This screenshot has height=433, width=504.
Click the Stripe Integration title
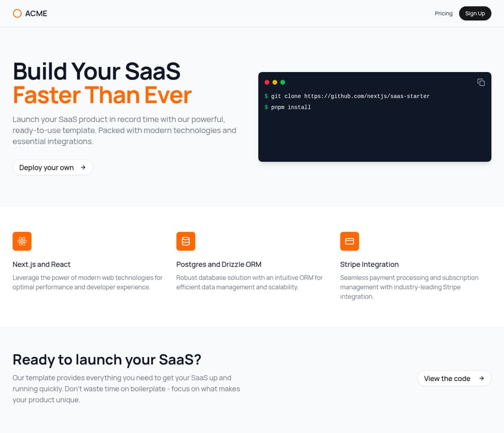[369, 264]
